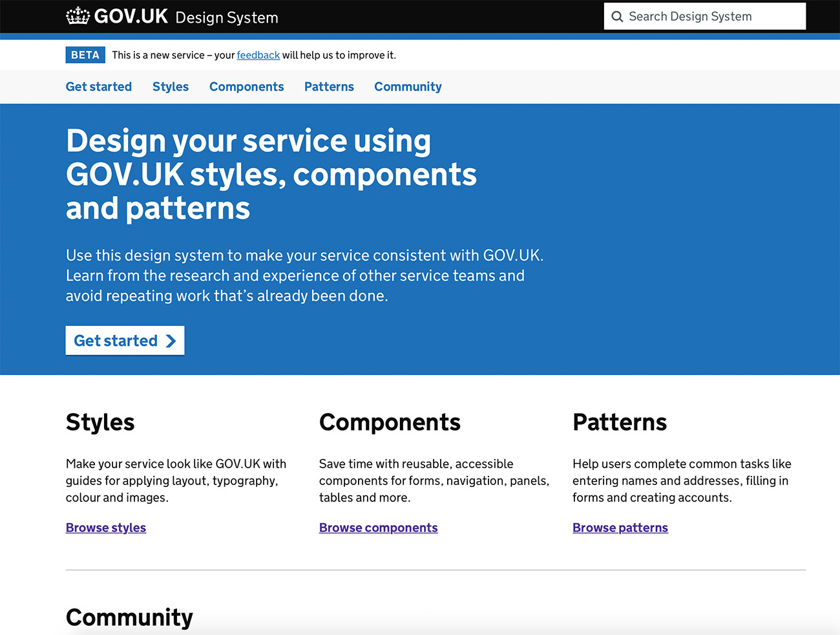Visit the Community navigation item
Screen dimensions: 840x635
tap(408, 87)
